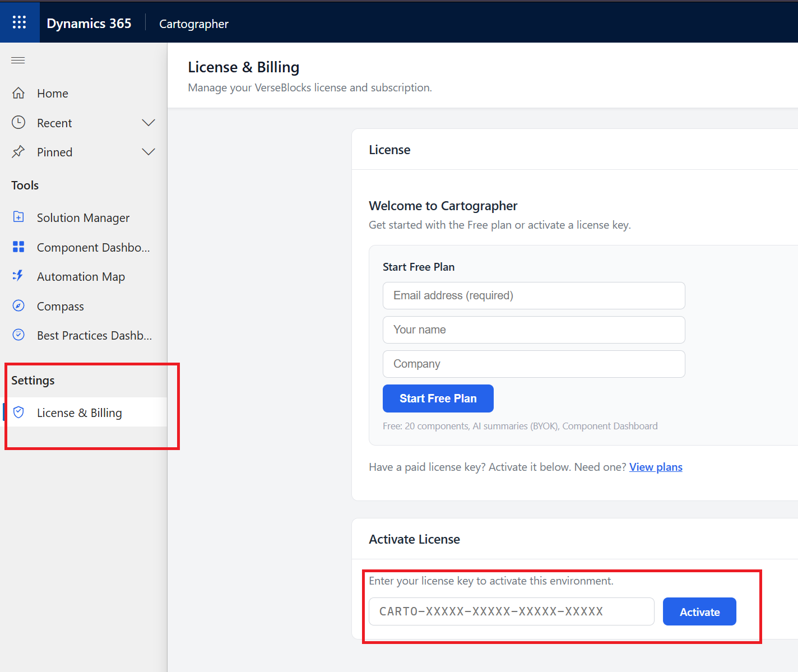Click the 'Free: 20 components' note text
Image resolution: width=798 pixels, height=672 pixels.
pos(520,426)
